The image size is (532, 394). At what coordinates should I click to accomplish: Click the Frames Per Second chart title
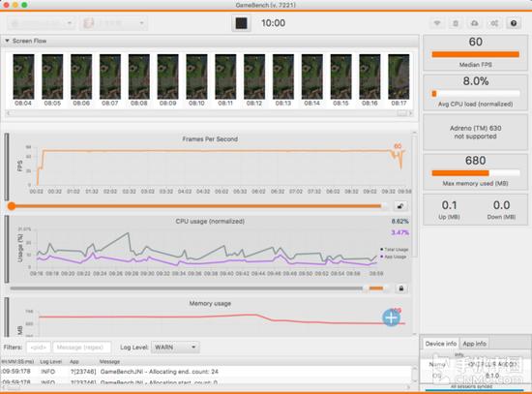[210, 139]
